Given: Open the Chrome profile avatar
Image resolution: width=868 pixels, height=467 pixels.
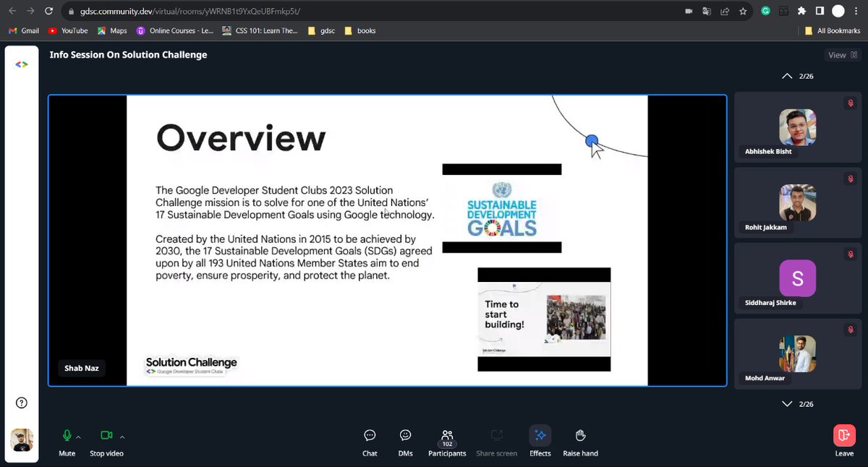Looking at the screenshot, I should pos(838,11).
